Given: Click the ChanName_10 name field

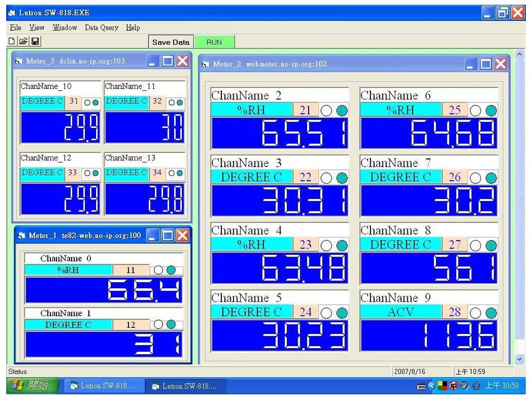Looking at the screenshot, I should (60, 86).
